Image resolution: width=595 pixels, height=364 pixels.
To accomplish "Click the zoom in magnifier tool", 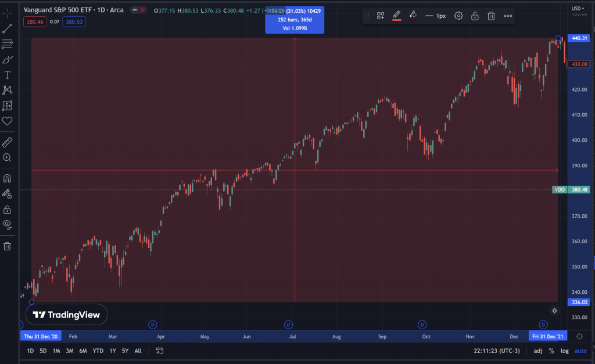I will (x=7, y=157).
